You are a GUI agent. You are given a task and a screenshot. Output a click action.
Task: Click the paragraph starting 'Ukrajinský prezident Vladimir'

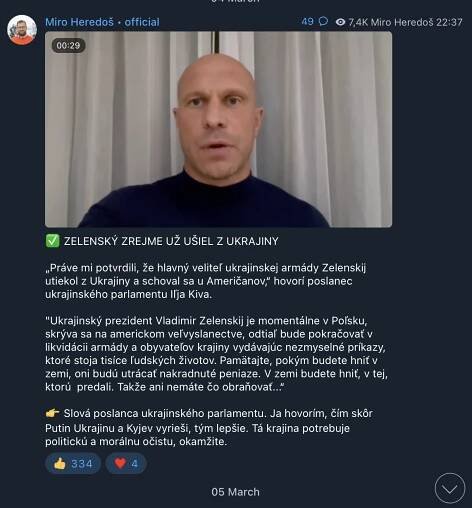pos(216,354)
